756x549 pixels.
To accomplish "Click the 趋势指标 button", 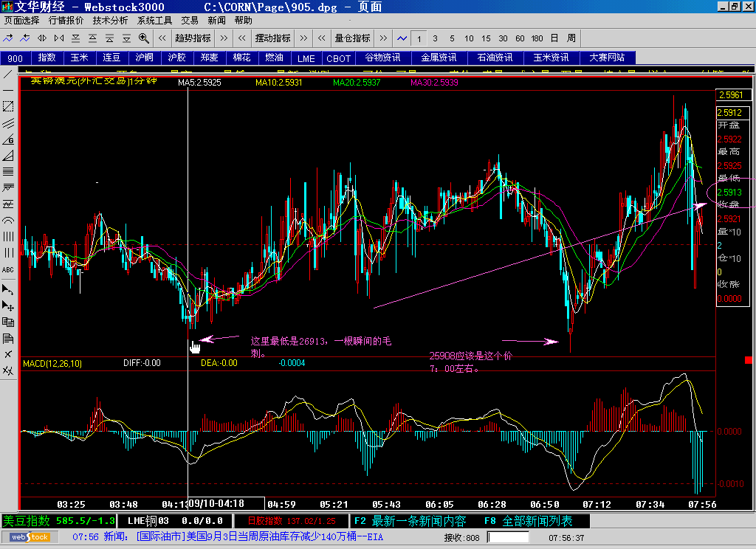I will 193,38.
